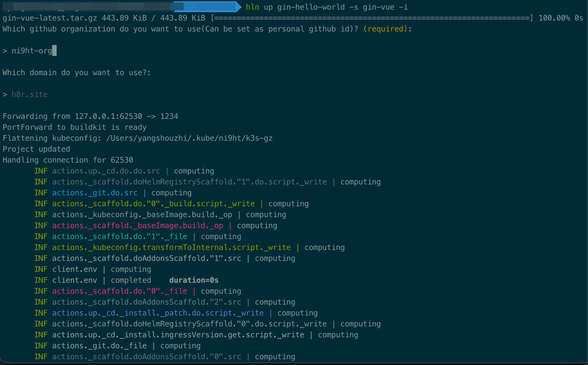Click the 'PortForward to buildkit is ready' line

[x=75, y=127]
